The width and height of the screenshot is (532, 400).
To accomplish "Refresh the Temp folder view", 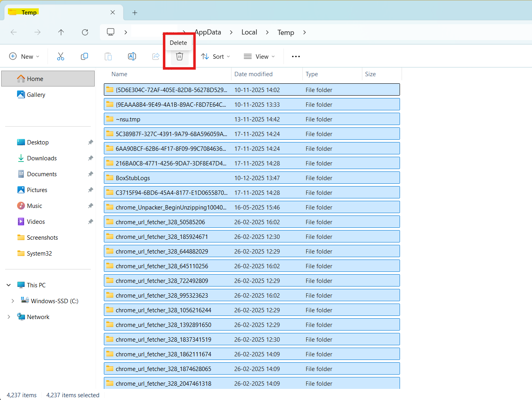I will point(85,33).
